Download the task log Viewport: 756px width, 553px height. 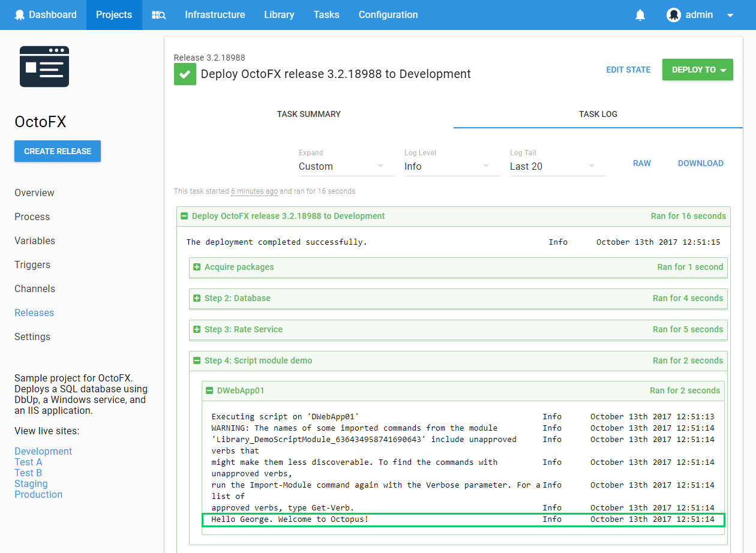pos(700,163)
